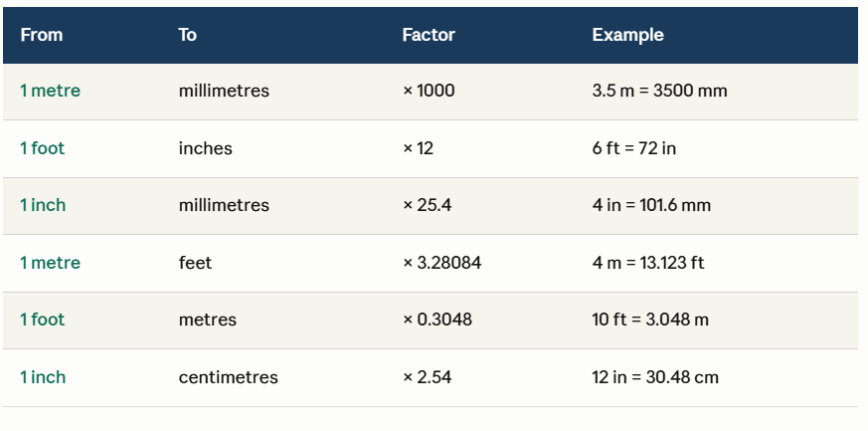868x431 pixels.
Task: Open the '1 inch' to centimetres link
Action: (x=43, y=377)
